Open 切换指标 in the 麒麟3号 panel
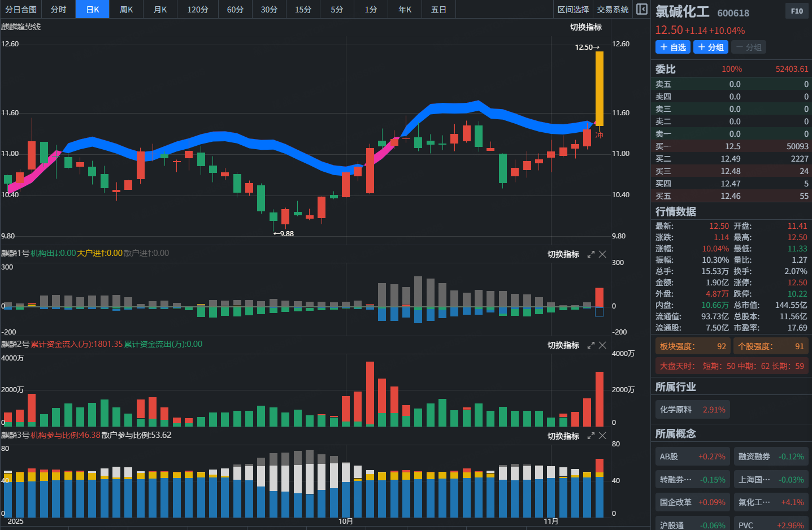 [563, 436]
